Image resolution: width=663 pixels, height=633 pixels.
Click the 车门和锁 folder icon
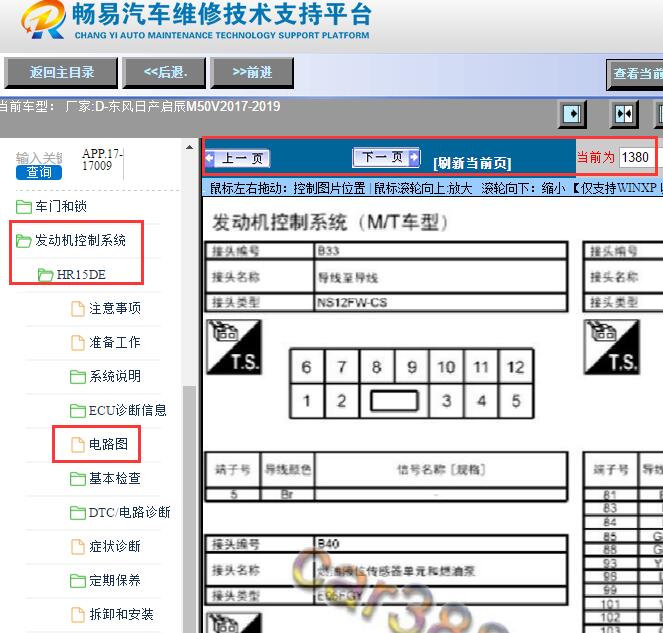click(x=24, y=207)
